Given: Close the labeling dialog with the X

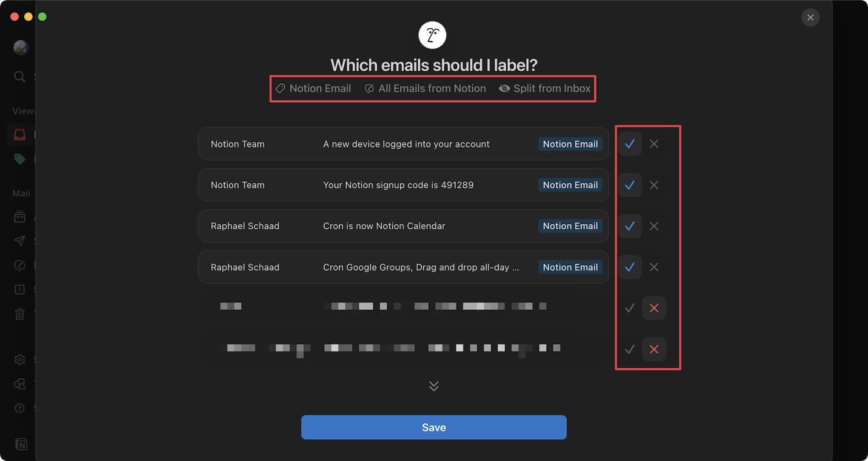Looking at the screenshot, I should tap(810, 17).
